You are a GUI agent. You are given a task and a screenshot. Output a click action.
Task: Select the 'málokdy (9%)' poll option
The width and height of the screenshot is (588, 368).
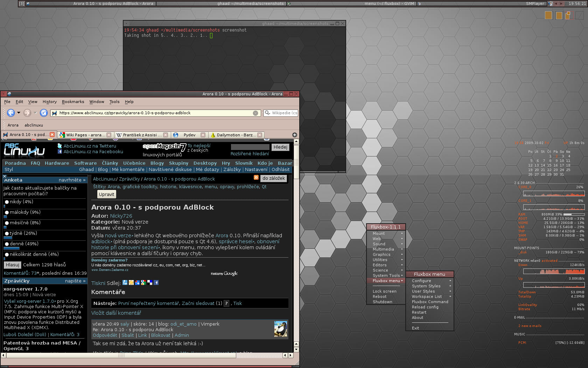click(x=7, y=212)
